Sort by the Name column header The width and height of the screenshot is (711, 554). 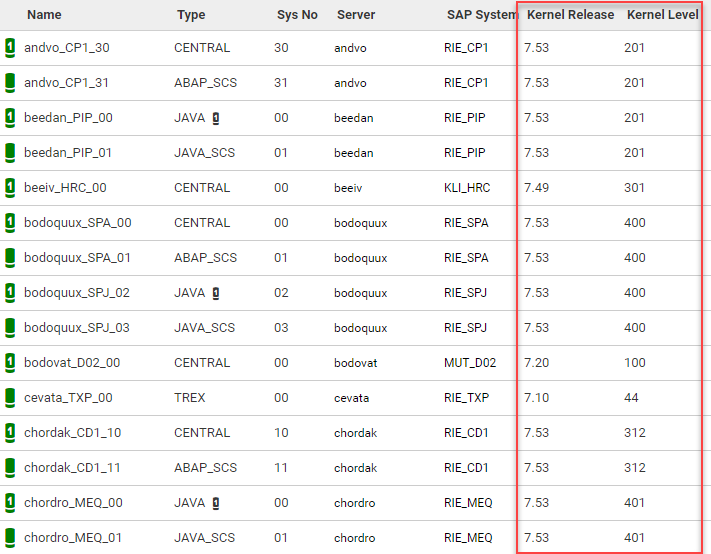point(44,15)
